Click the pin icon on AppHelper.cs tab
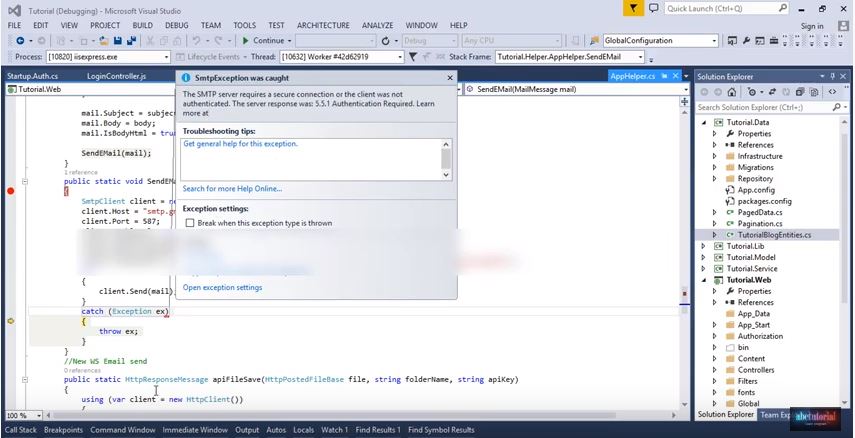This screenshot has width=855, height=438. pos(665,76)
